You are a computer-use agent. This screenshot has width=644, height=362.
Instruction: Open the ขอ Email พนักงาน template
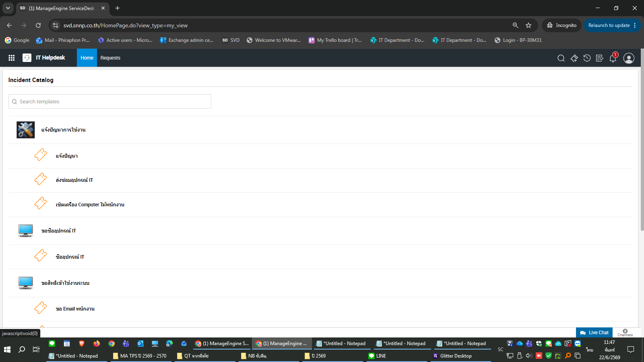(75, 309)
